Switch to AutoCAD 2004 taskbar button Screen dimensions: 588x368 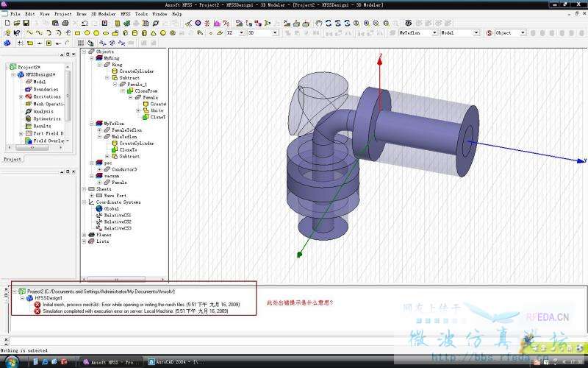coord(177,362)
